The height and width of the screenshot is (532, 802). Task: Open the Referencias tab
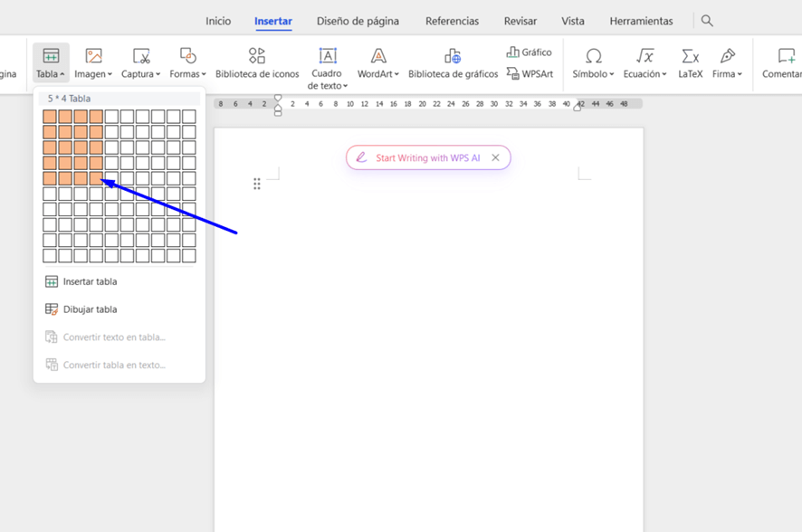(453, 21)
